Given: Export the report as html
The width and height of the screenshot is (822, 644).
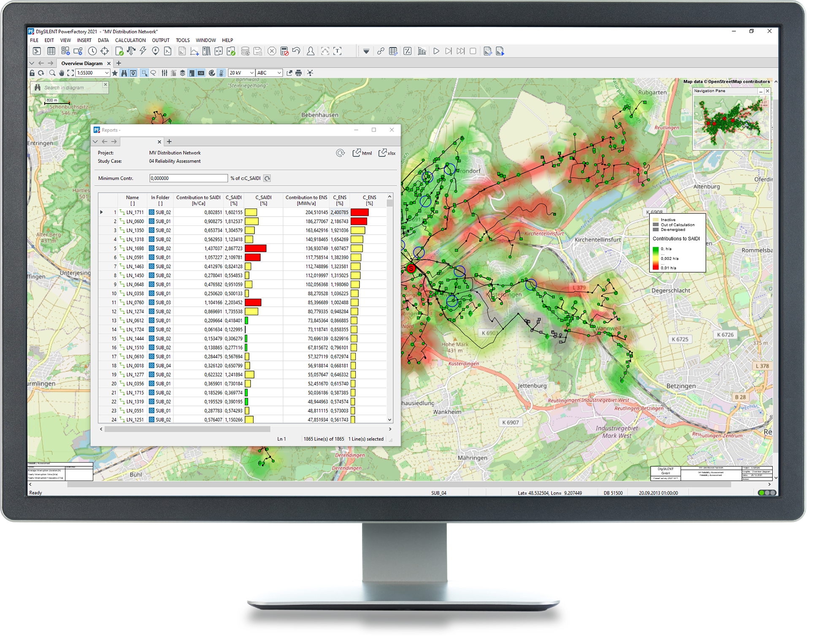Looking at the screenshot, I should click(x=362, y=153).
